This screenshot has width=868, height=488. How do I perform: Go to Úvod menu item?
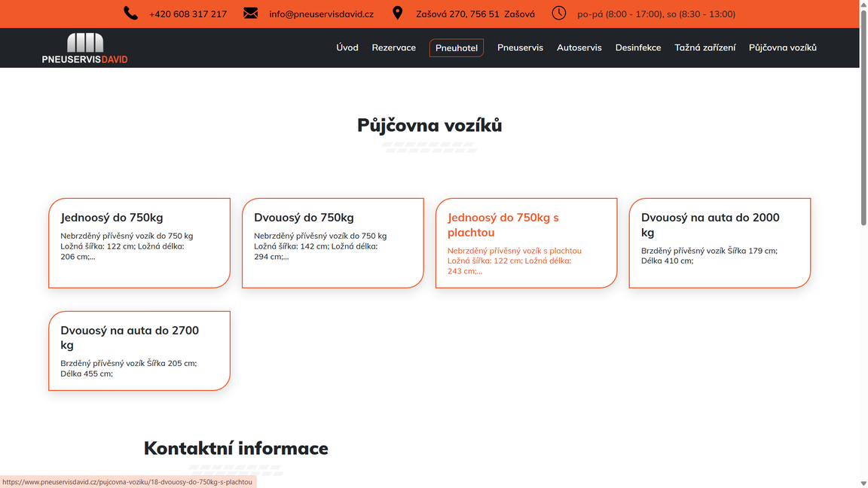coord(347,47)
